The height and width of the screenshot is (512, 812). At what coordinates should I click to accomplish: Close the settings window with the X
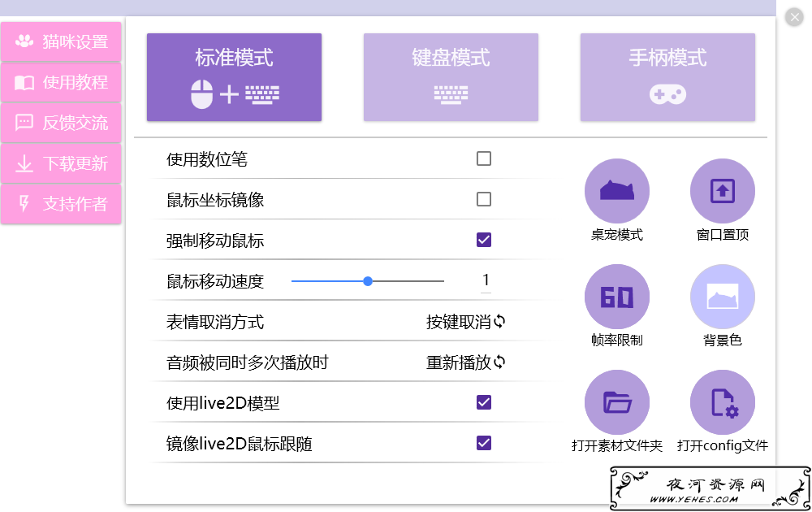[x=794, y=17]
